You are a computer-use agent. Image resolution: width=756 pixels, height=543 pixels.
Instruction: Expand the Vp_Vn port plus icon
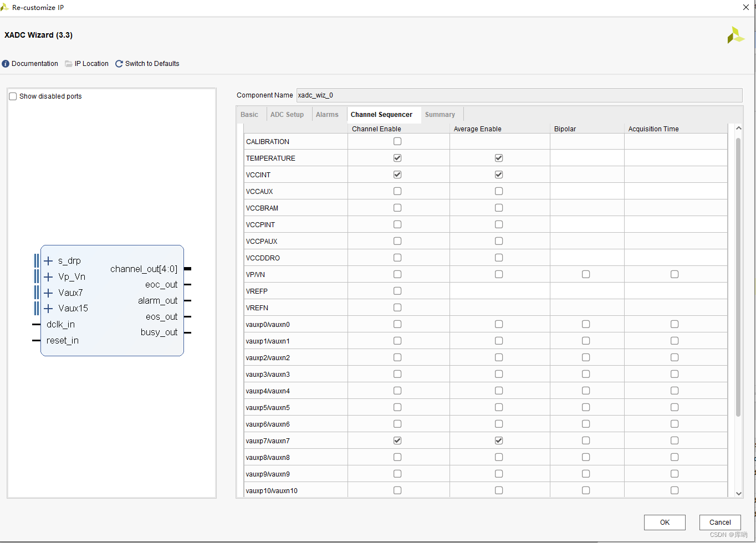pos(48,276)
